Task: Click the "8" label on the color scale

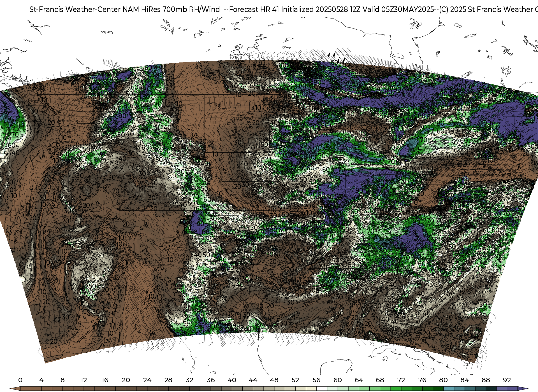Action: [62, 380]
